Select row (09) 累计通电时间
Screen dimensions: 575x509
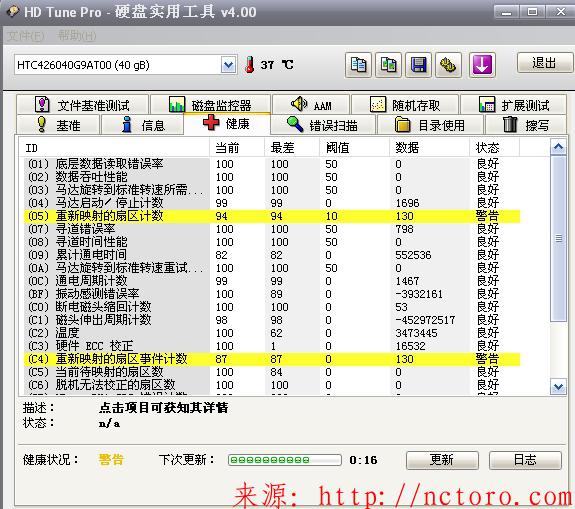click(x=272, y=255)
